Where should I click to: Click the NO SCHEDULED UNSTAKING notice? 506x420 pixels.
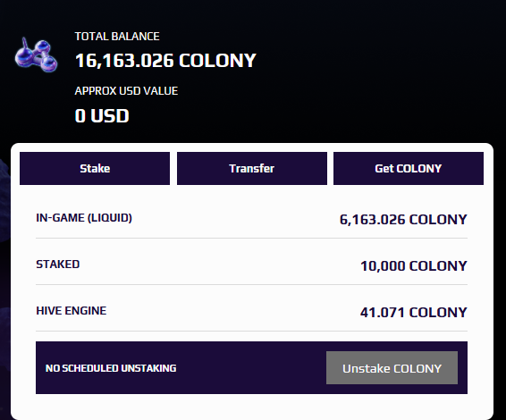pos(111,368)
